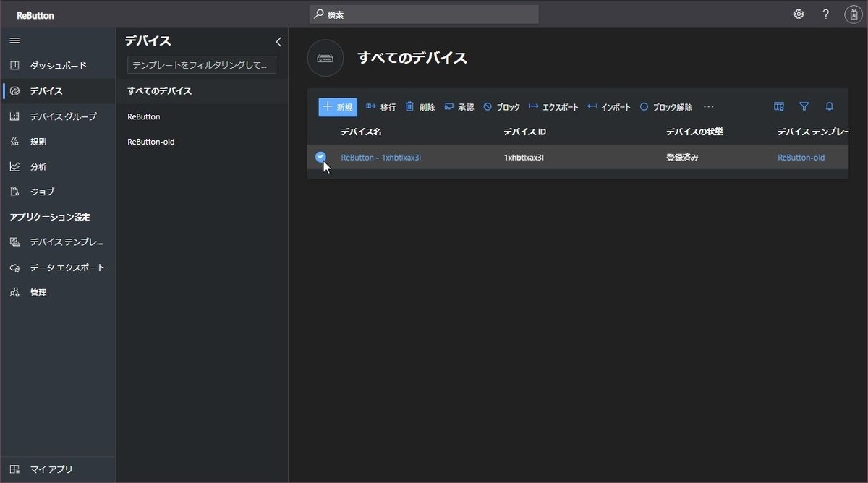Click the device ID cell 1xhbtlxax3l
The image size is (868, 483).
pos(524,158)
